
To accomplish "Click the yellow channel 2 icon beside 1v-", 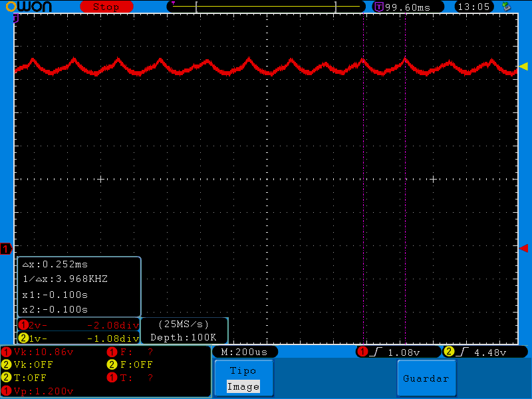I will 23,338.
